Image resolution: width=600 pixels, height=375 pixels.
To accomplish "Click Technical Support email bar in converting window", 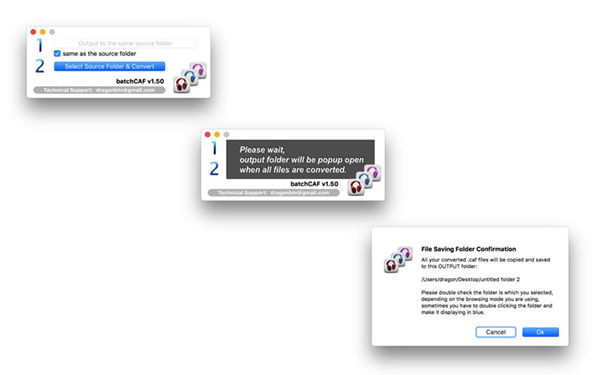I will click(x=274, y=192).
